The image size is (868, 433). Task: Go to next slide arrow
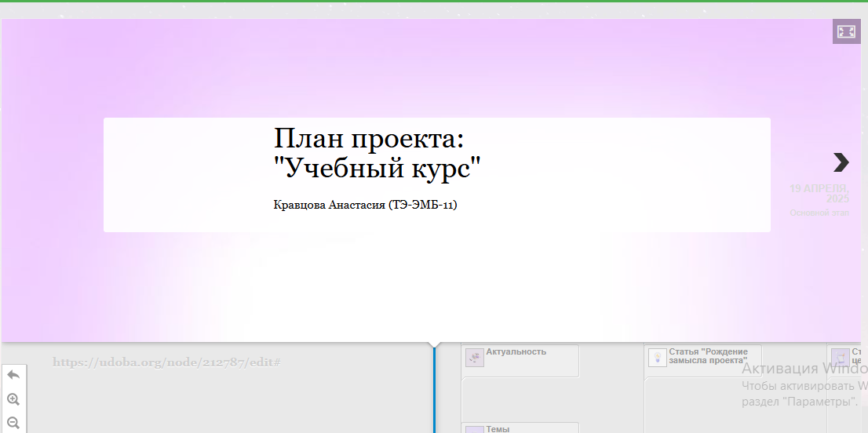[841, 162]
